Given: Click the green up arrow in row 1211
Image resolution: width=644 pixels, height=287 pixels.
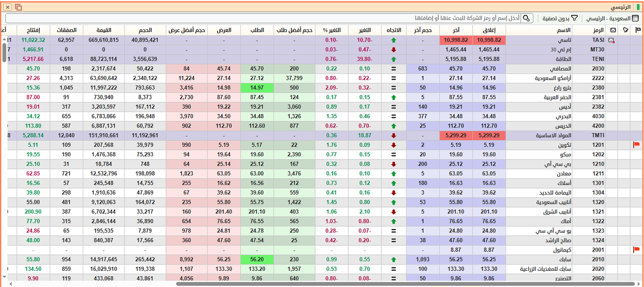Looking at the screenshot, I should coord(393,174).
